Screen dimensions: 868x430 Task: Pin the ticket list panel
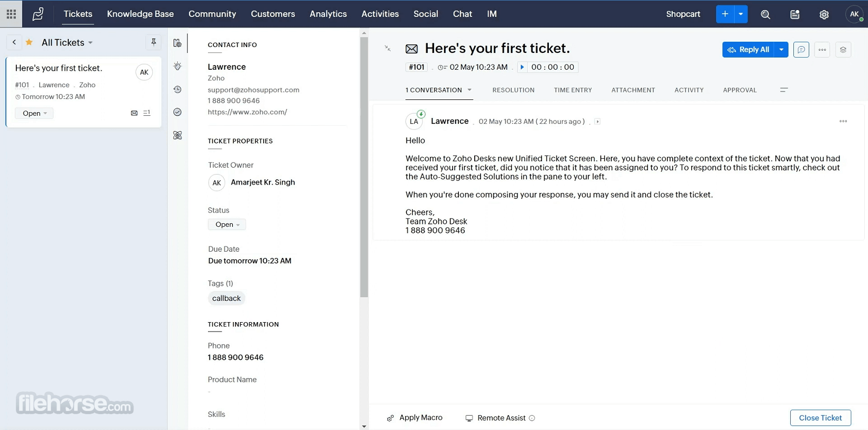[153, 42]
